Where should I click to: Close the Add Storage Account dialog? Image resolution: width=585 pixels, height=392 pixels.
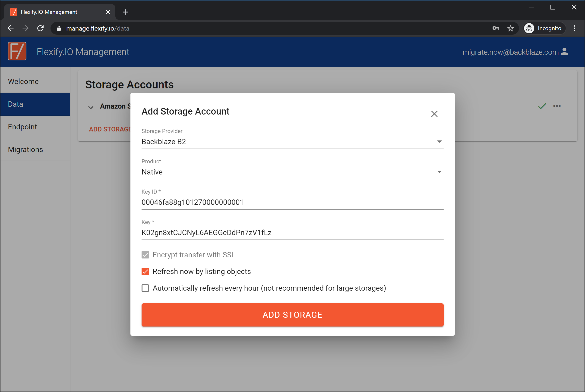tap(434, 114)
